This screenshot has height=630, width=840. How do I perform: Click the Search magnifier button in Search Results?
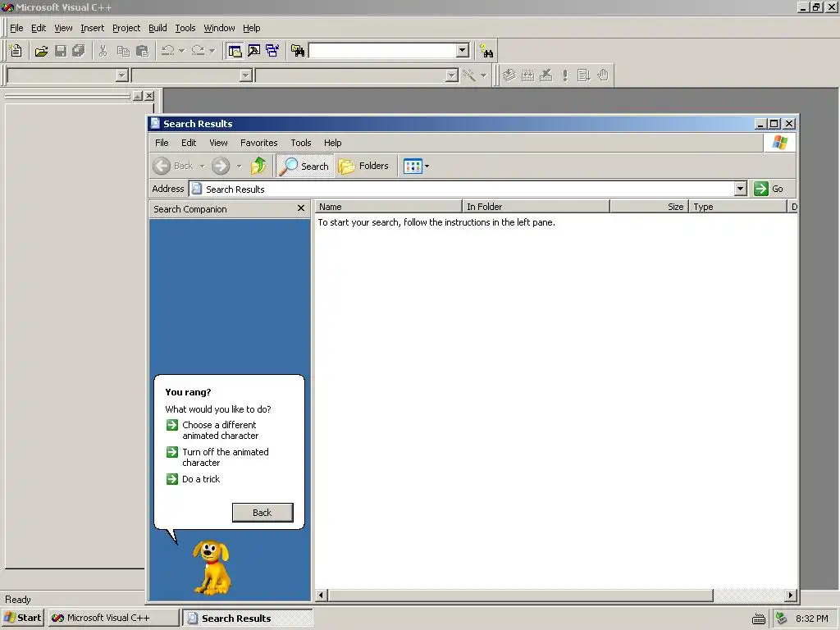(x=304, y=166)
